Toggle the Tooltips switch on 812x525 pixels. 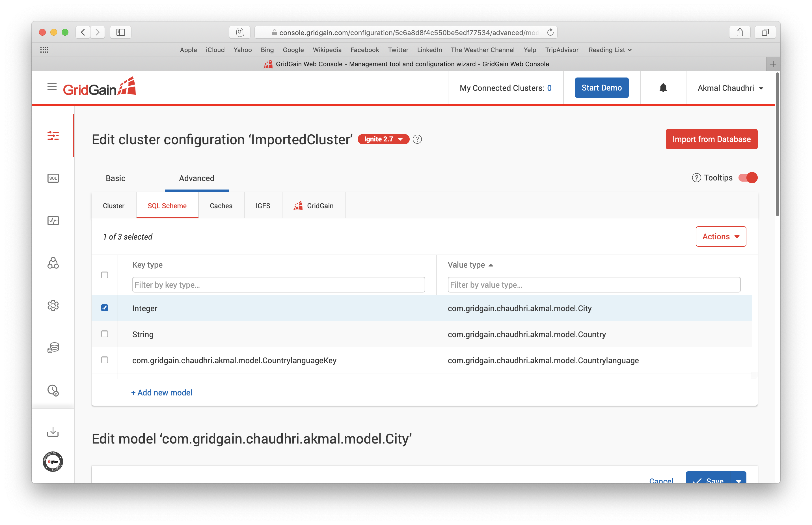click(748, 178)
